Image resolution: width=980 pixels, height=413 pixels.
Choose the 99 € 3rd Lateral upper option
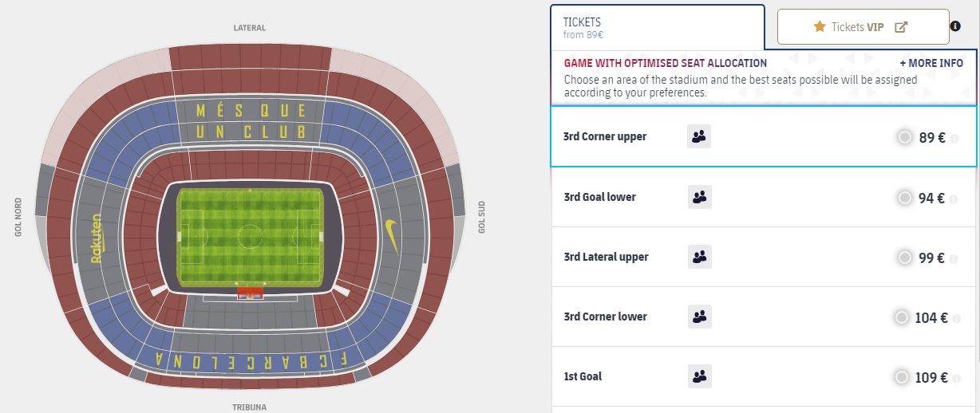(x=904, y=257)
